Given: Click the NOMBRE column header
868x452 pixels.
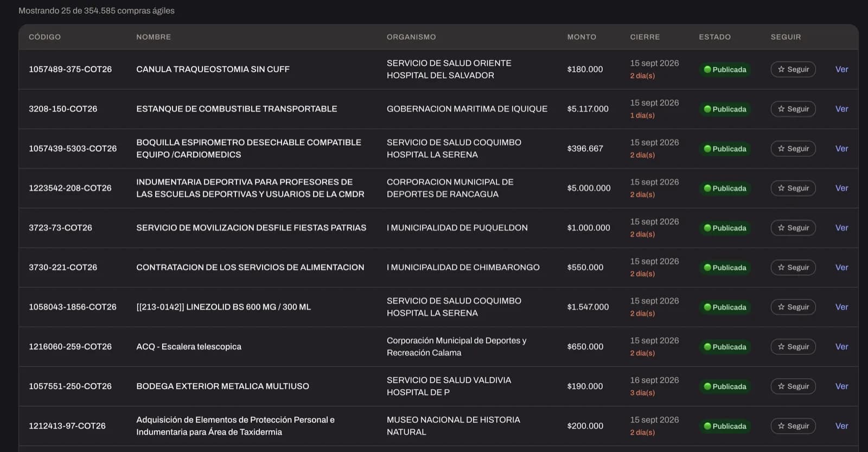Looking at the screenshot, I should pos(154,37).
